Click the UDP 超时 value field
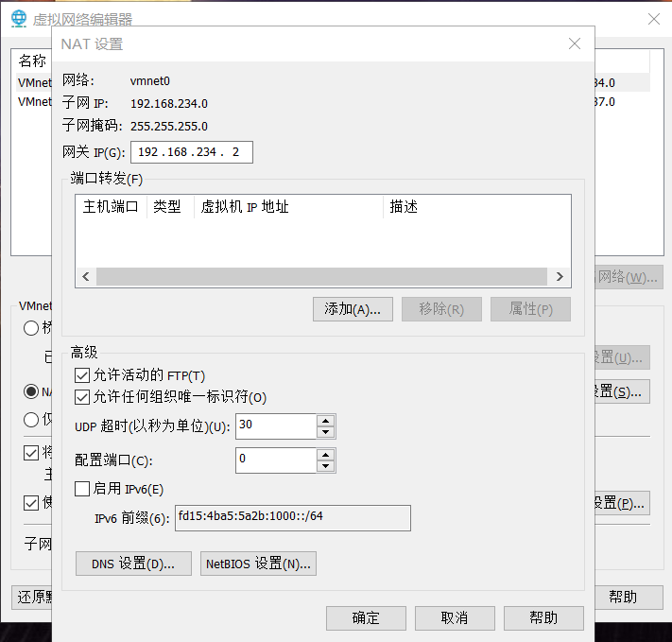672x642 pixels. coord(274,426)
